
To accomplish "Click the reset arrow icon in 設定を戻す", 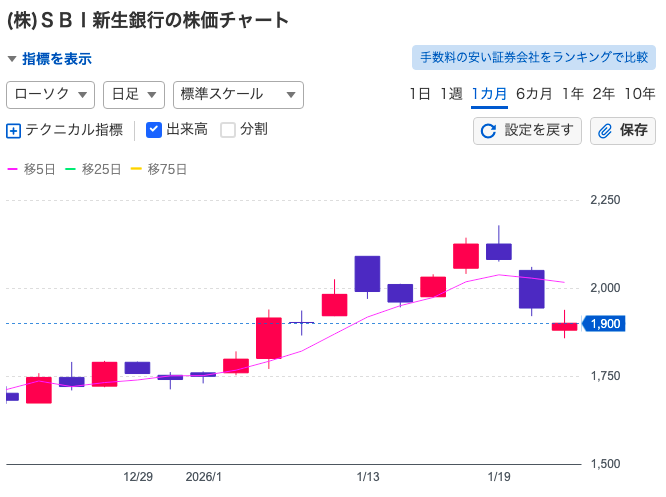I will point(488,130).
